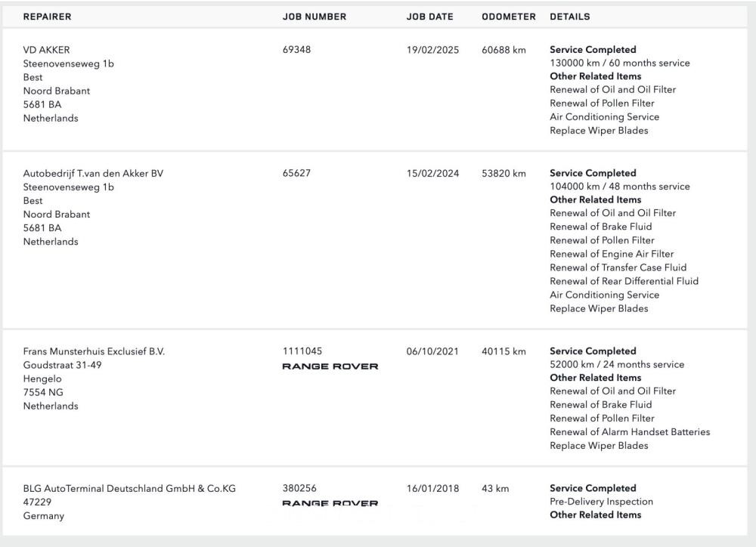Click the Range Rover logo under job 380256

(330, 503)
